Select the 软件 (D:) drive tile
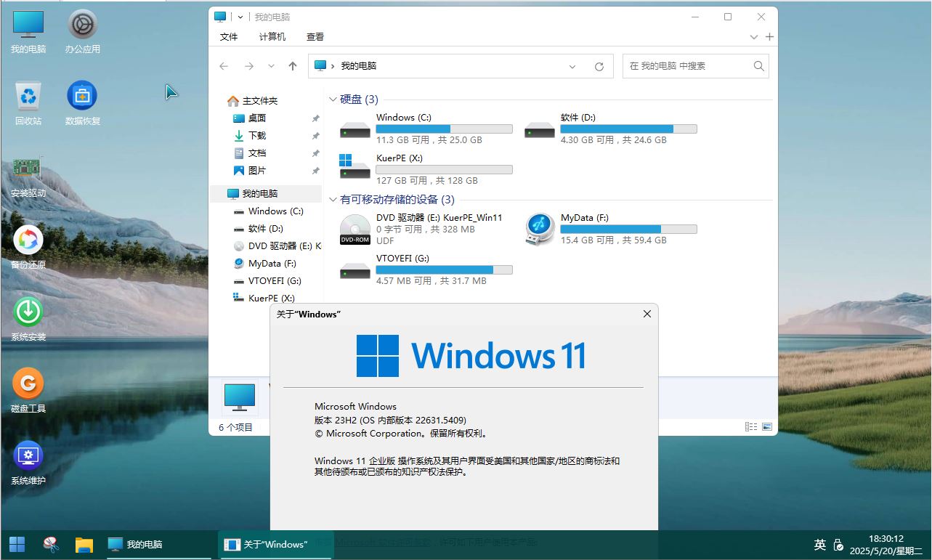Image resolution: width=932 pixels, height=560 pixels. tap(611, 128)
